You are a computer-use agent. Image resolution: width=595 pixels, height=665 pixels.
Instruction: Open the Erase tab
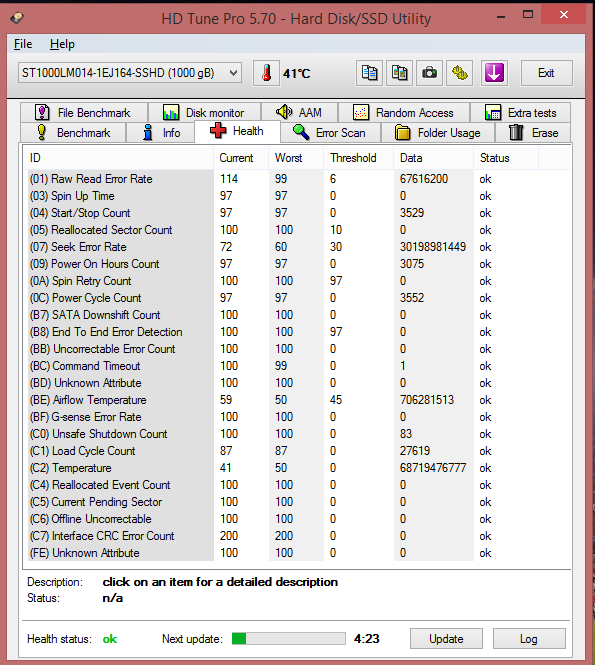533,133
